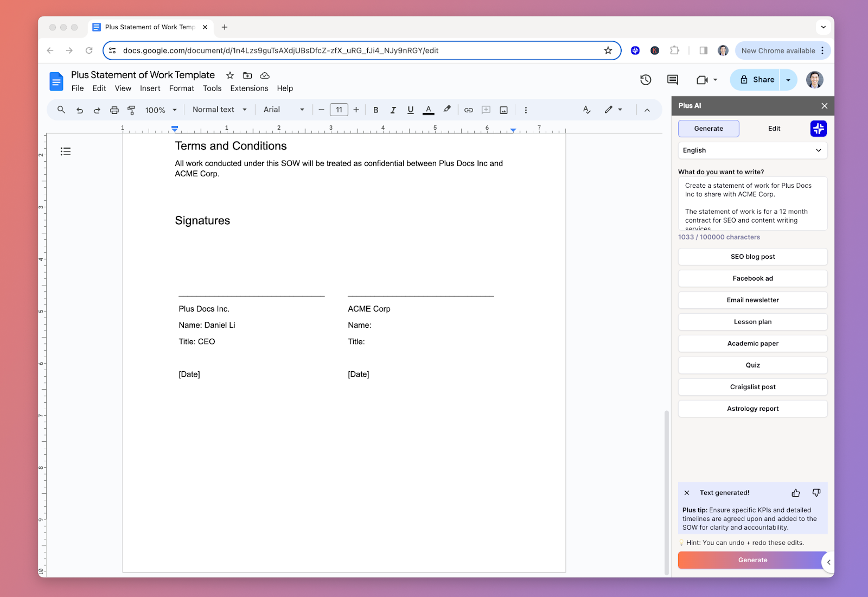The width and height of the screenshot is (868, 597).
Task: Dismiss the Text generated notification
Action: (x=687, y=493)
